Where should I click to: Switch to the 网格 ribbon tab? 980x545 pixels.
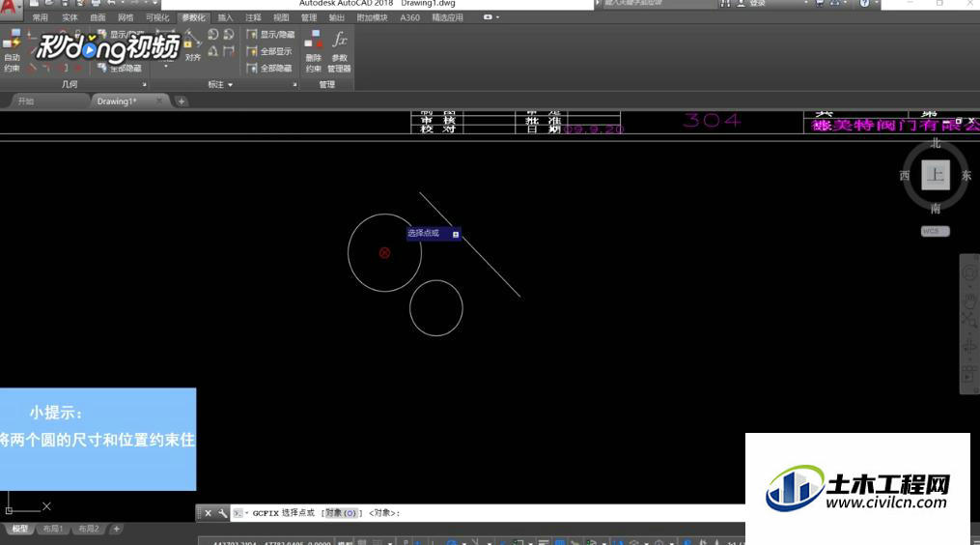coord(126,17)
